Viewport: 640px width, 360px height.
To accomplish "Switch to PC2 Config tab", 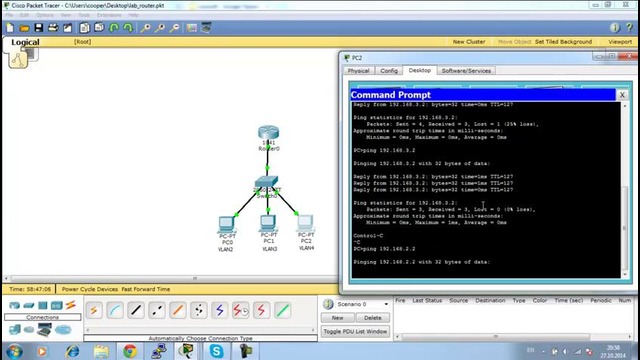I will 389,71.
